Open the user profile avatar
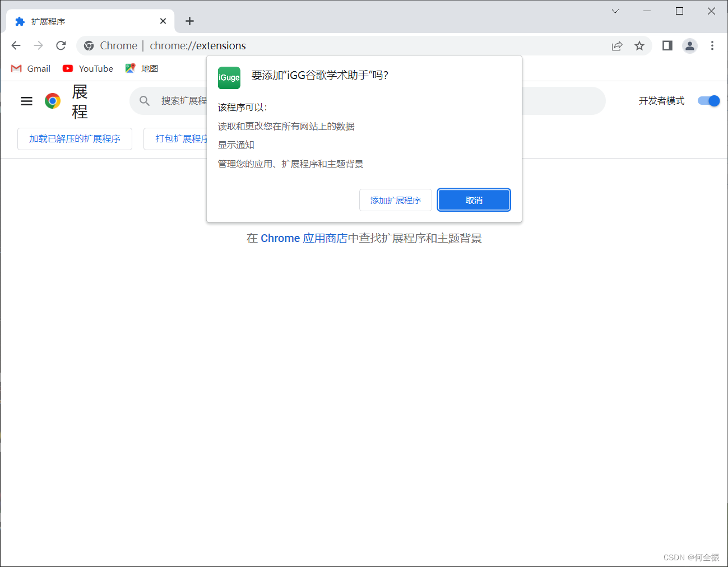Image resolution: width=728 pixels, height=567 pixels. [x=690, y=46]
